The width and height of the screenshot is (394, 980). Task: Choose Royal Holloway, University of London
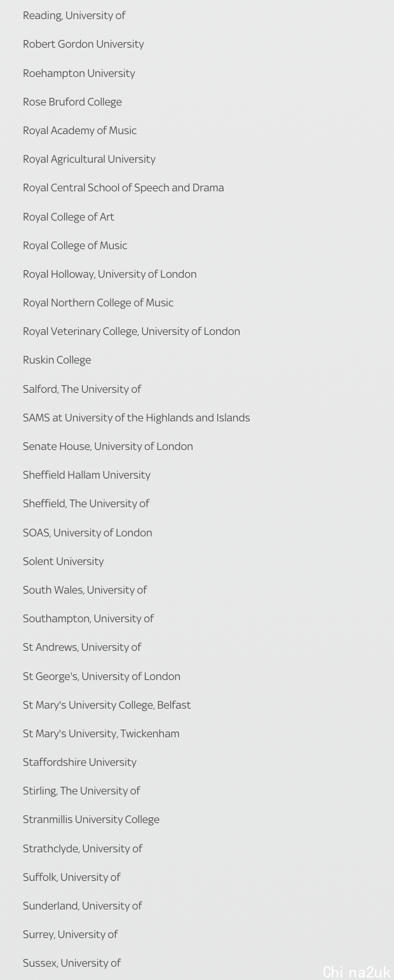coord(109,274)
